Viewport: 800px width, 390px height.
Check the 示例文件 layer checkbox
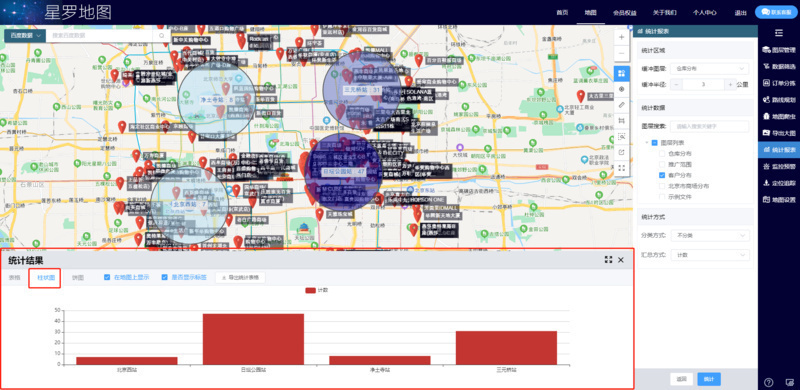(x=662, y=197)
